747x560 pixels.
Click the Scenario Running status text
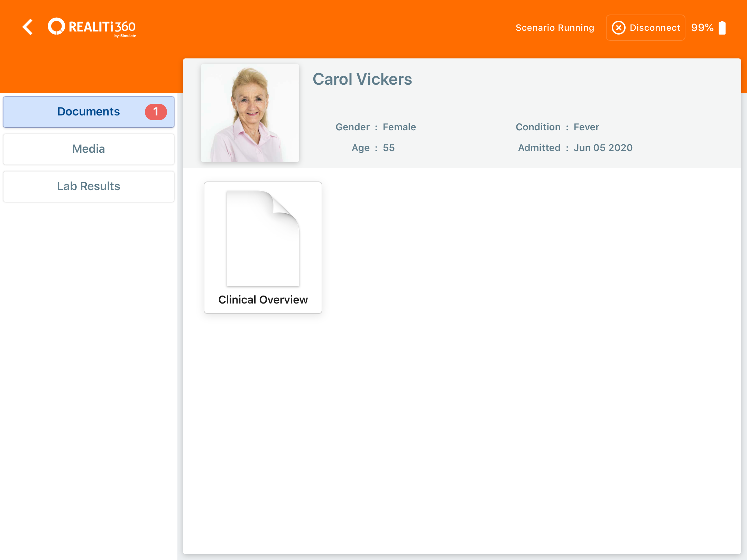coord(555,28)
